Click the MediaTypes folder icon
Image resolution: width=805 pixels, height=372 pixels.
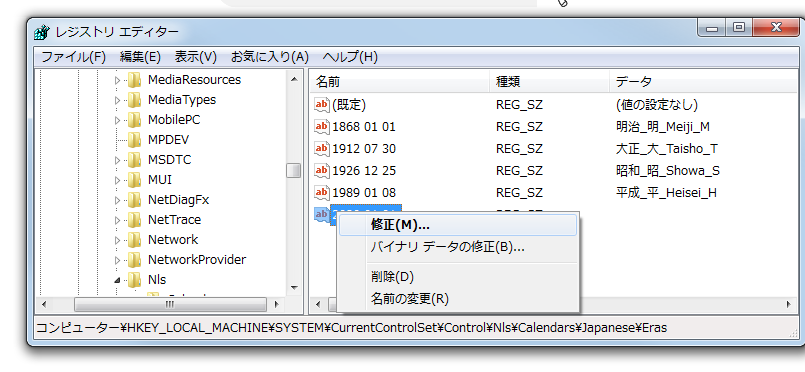(x=135, y=100)
